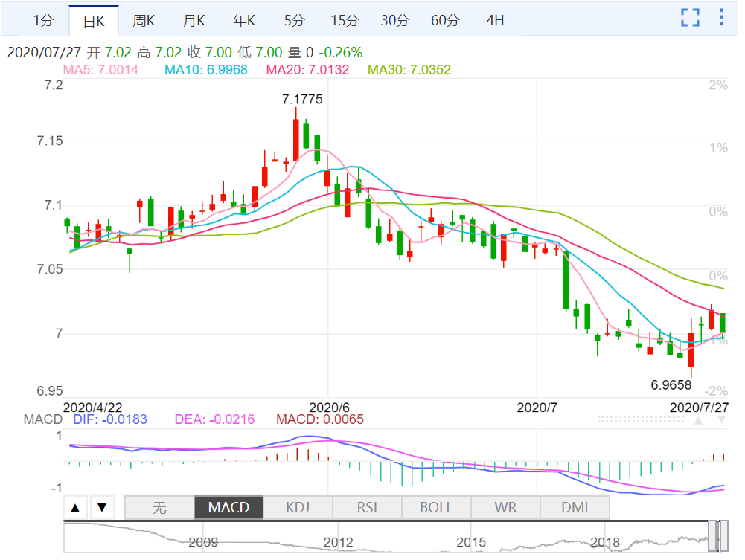The width and height of the screenshot is (745, 560).
Task: Switch to the 周K weekly chart tab
Action: (x=144, y=21)
